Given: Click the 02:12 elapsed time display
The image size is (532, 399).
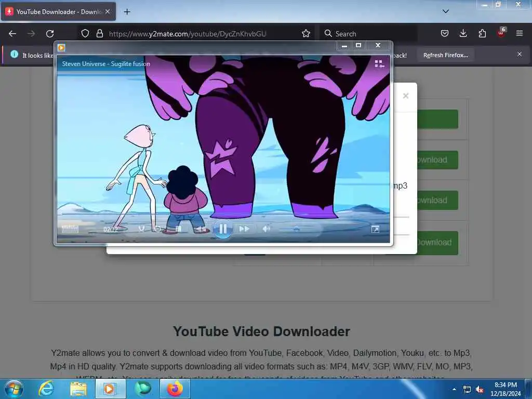Looking at the screenshot, I should [111, 230].
